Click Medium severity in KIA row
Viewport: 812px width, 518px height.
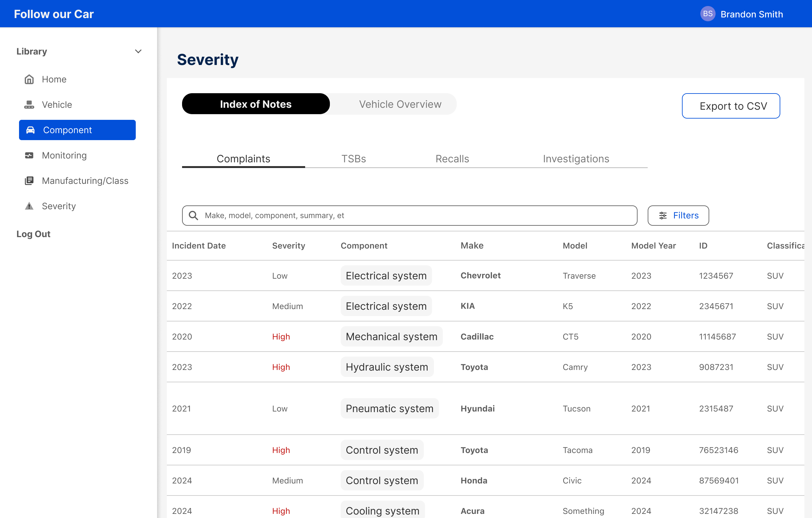287,306
